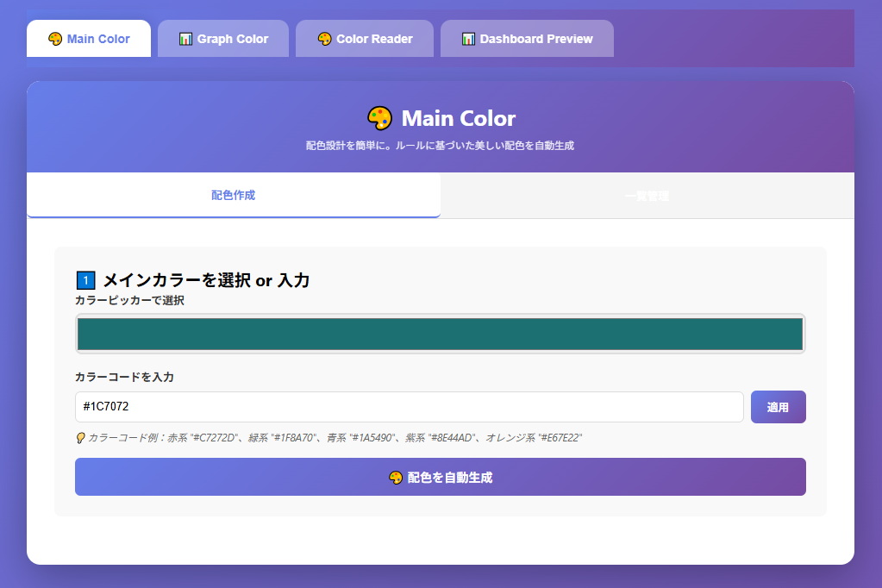The image size is (882, 588).
Task: Click the カラーピッカーで選択 label
Action: pyautogui.click(x=129, y=300)
